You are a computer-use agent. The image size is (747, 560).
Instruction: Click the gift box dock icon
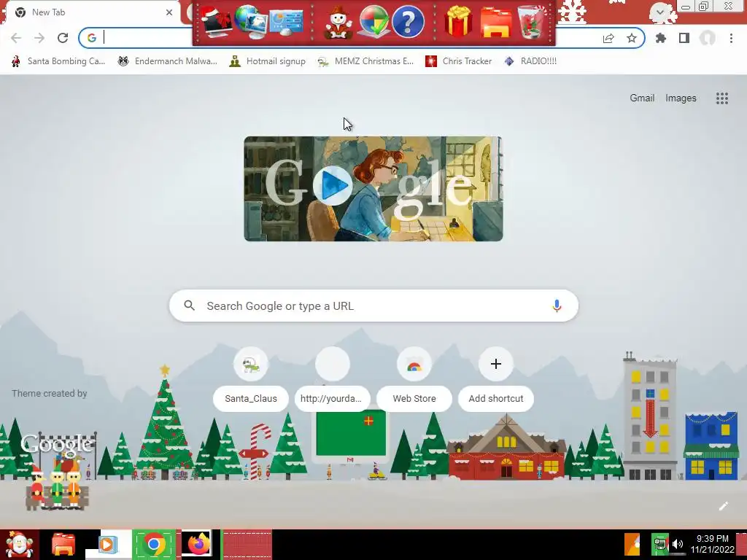[x=458, y=22]
